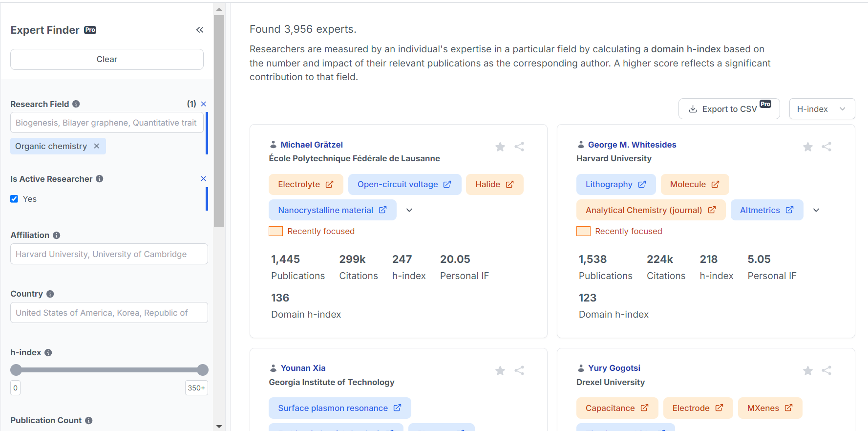This screenshot has width=868, height=431.
Task: Click the Research Field info icon
Action: click(x=76, y=104)
